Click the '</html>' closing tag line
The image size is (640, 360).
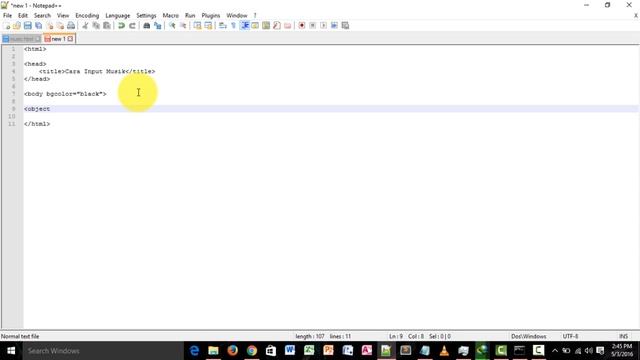(37, 124)
